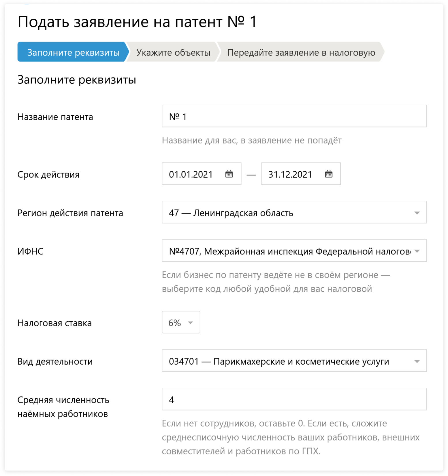Click the Название патента text field

click(294, 117)
